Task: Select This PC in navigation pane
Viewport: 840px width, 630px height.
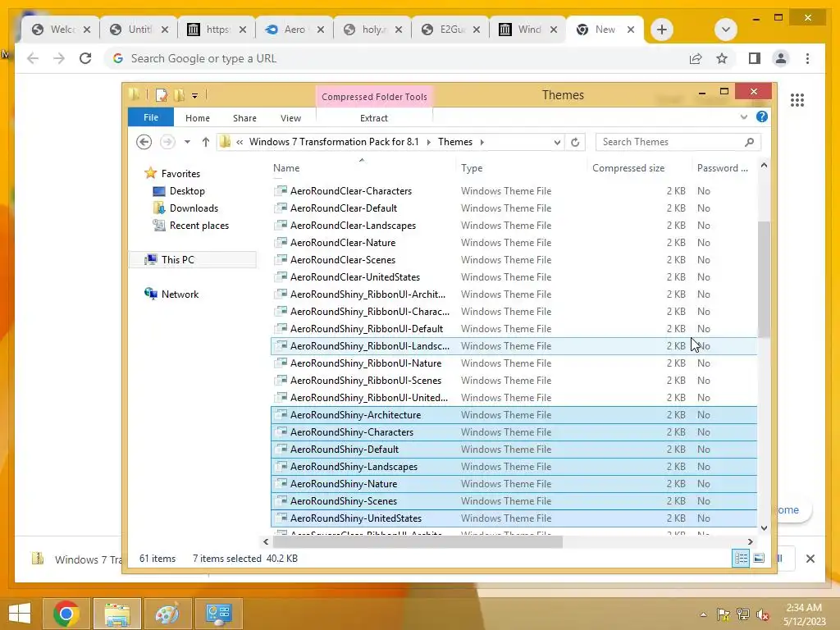Action: (x=177, y=260)
